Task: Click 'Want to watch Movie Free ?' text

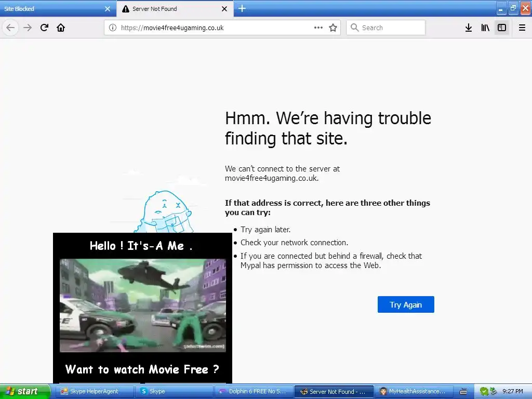Action: coord(142,369)
